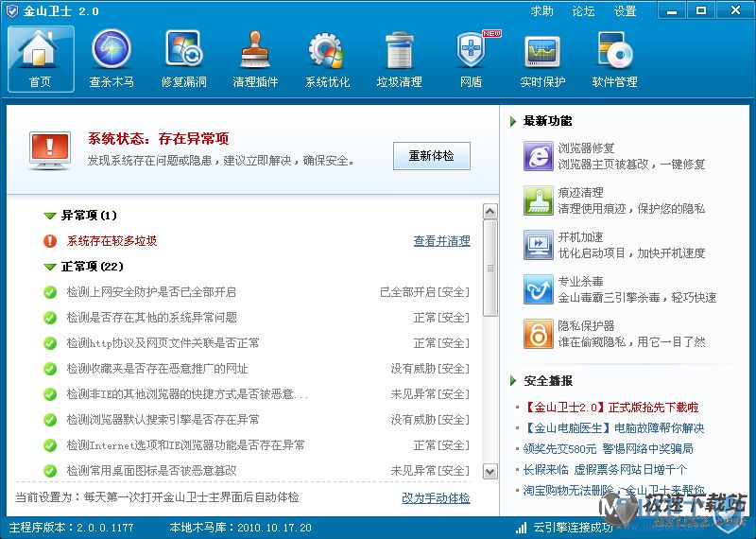Screen dimensions: 756x539
Task: Click the scroll down arrow in results list
Action: coord(490,471)
